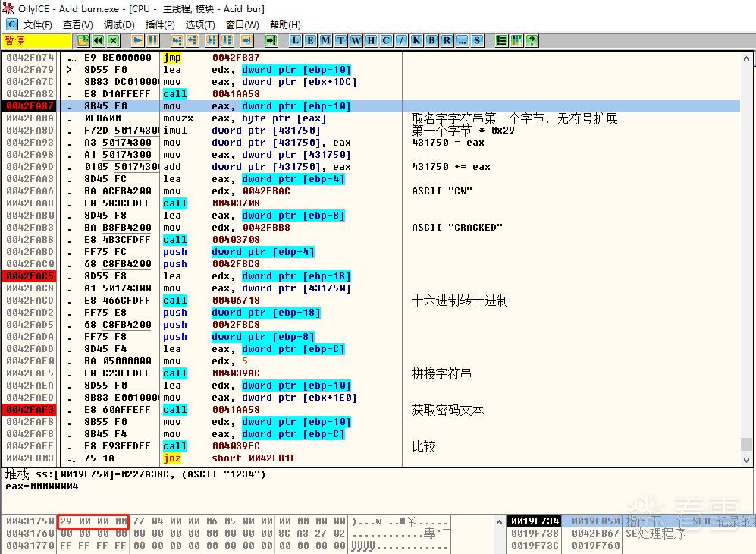Open Threads window with T button
This screenshot has width=756, height=554.
(x=341, y=40)
